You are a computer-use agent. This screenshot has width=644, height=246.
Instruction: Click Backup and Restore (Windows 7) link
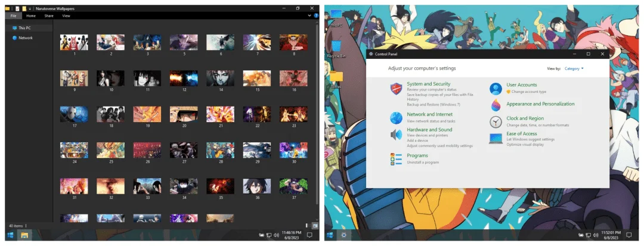pyautogui.click(x=434, y=105)
